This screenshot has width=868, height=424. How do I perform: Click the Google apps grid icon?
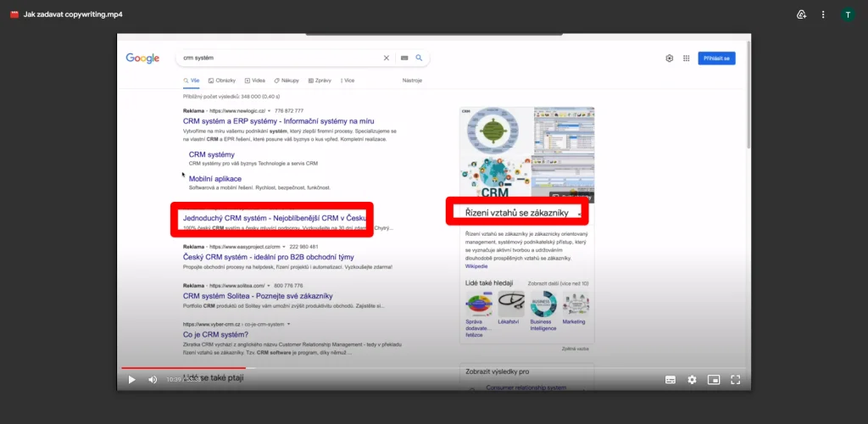tap(686, 59)
